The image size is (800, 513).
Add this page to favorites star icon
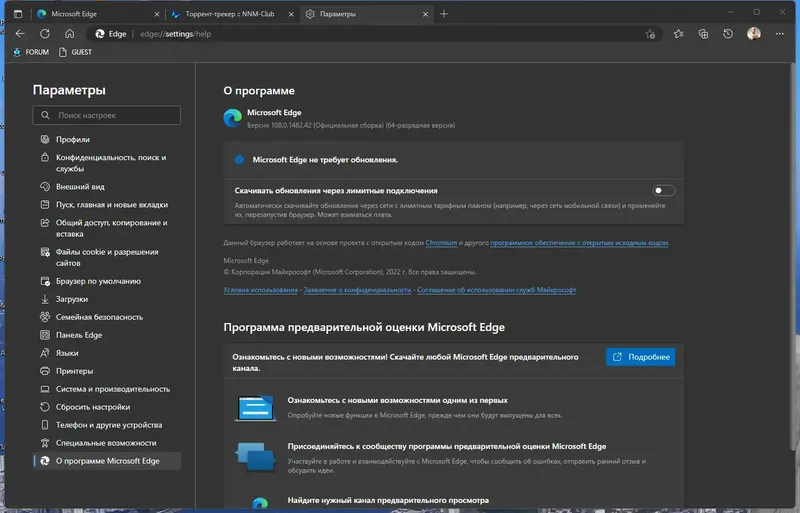pyautogui.click(x=650, y=34)
